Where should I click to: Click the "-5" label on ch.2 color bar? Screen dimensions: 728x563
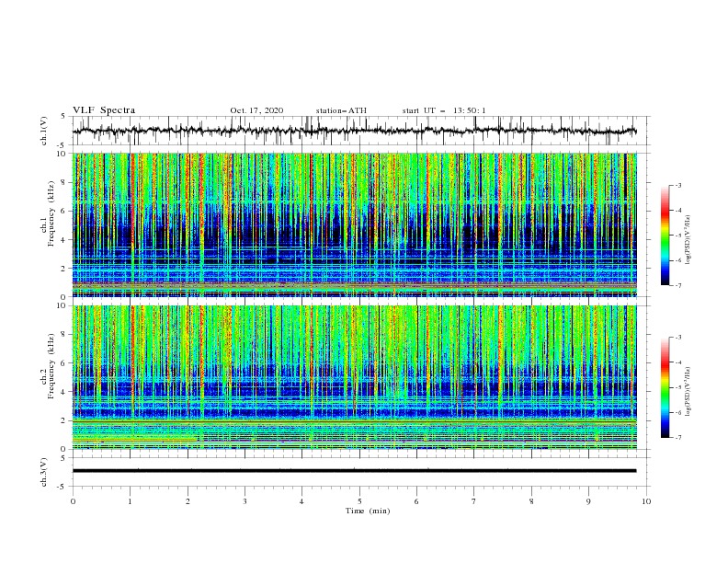(678, 387)
